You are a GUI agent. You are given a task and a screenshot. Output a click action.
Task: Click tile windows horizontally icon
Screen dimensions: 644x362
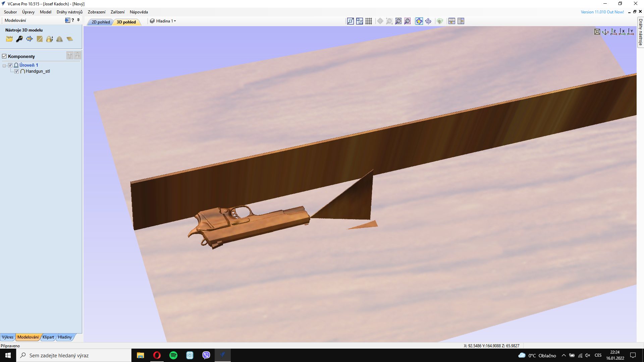(452, 21)
